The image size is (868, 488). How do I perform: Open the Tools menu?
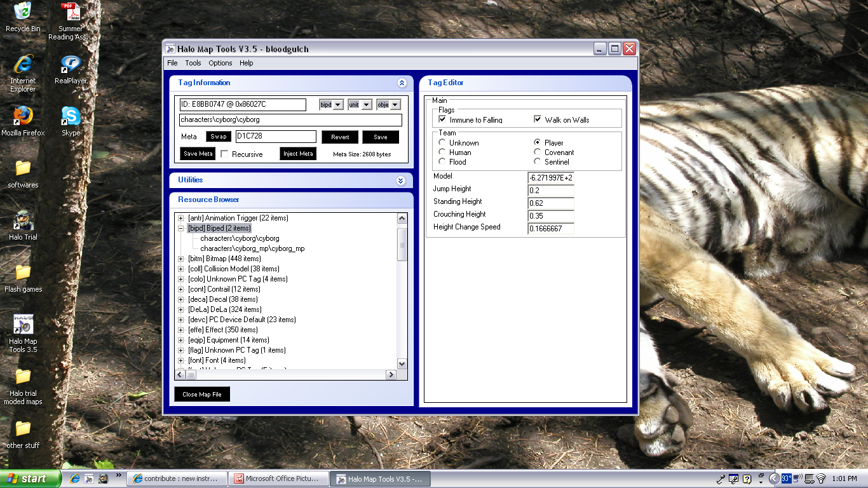193,63
